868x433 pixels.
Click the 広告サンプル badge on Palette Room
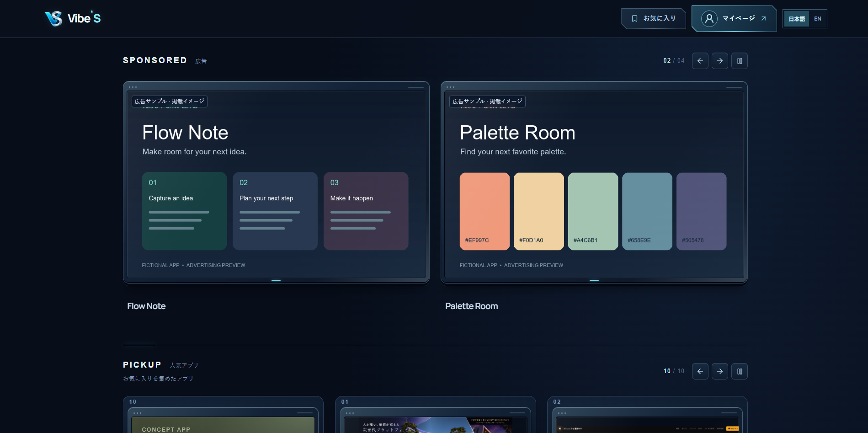click(x=487, y=102)
